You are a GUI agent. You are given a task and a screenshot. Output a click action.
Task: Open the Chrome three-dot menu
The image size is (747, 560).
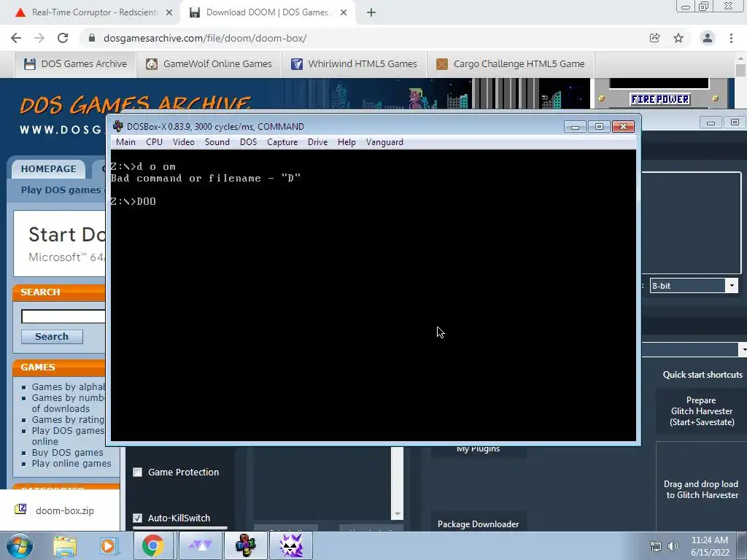[x=731, y=38]
